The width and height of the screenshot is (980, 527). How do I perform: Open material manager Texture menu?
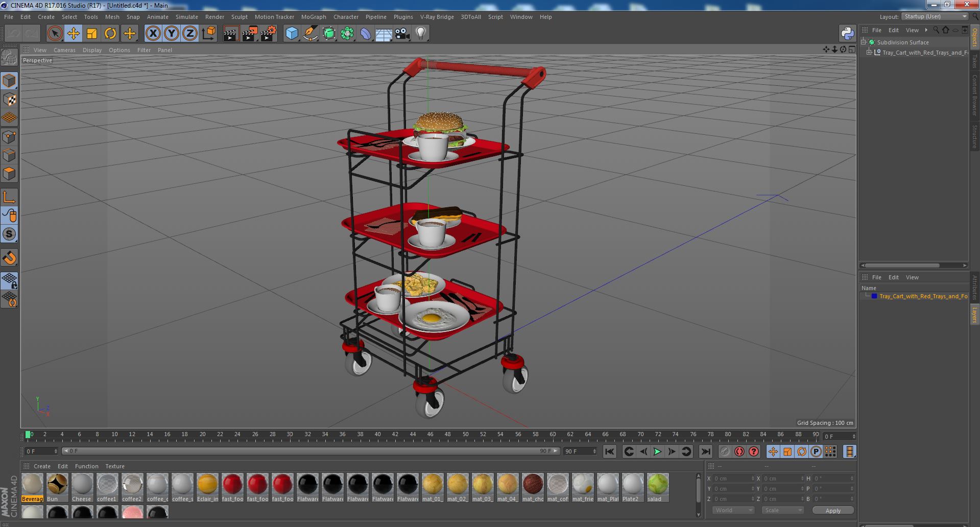(x=115, y=466)
